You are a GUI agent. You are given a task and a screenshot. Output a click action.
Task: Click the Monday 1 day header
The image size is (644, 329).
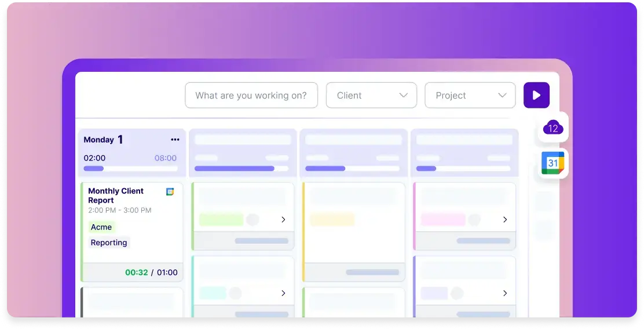(104, 140)
